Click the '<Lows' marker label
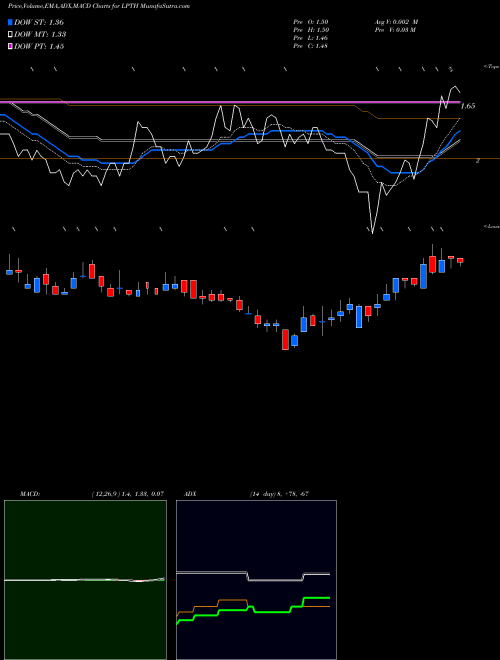 (x=492, y=226)
